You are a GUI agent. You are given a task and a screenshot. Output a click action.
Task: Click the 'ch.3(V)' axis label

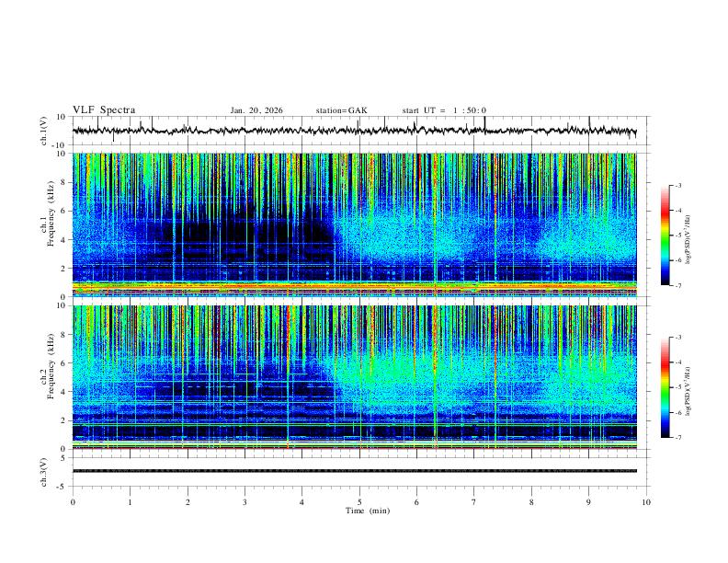pos(44,472)
